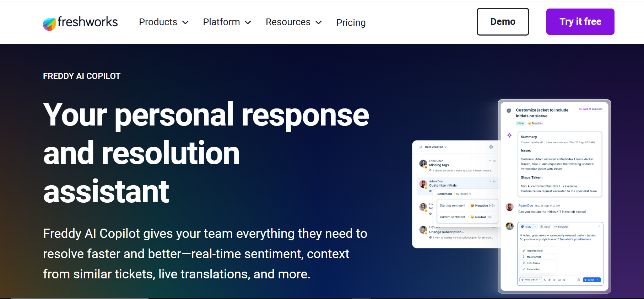Click the Try it free button
Image resolution: width=644 pixels, height=299 pixels.
[x=580, y=22]
